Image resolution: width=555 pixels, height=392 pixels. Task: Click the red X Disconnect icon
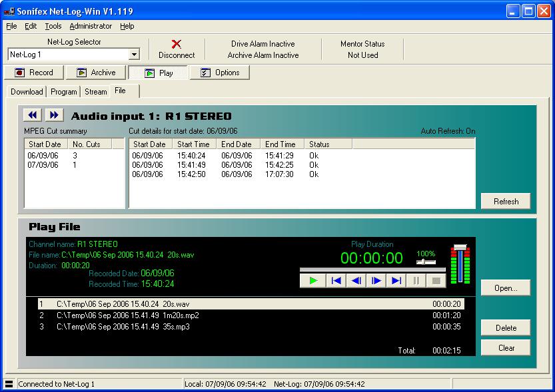coord(177,44)
